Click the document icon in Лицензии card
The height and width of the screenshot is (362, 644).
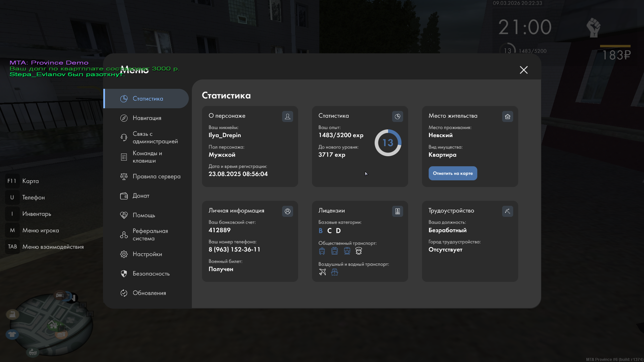point(397,211)
